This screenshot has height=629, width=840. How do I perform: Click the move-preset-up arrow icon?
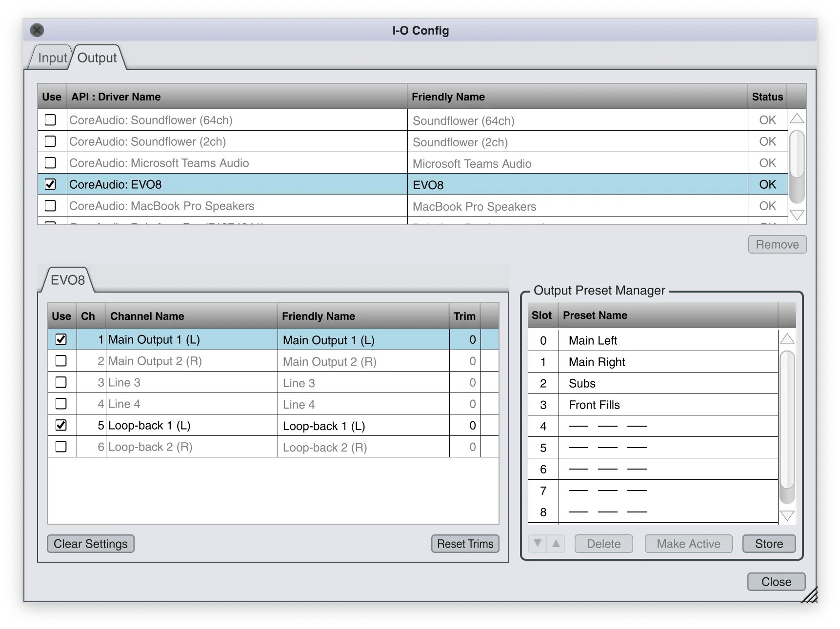point(555,543)
